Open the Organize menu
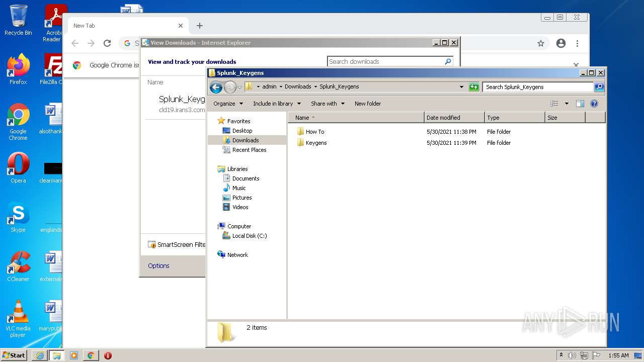 pyautogui.click(x=228, y=104)
